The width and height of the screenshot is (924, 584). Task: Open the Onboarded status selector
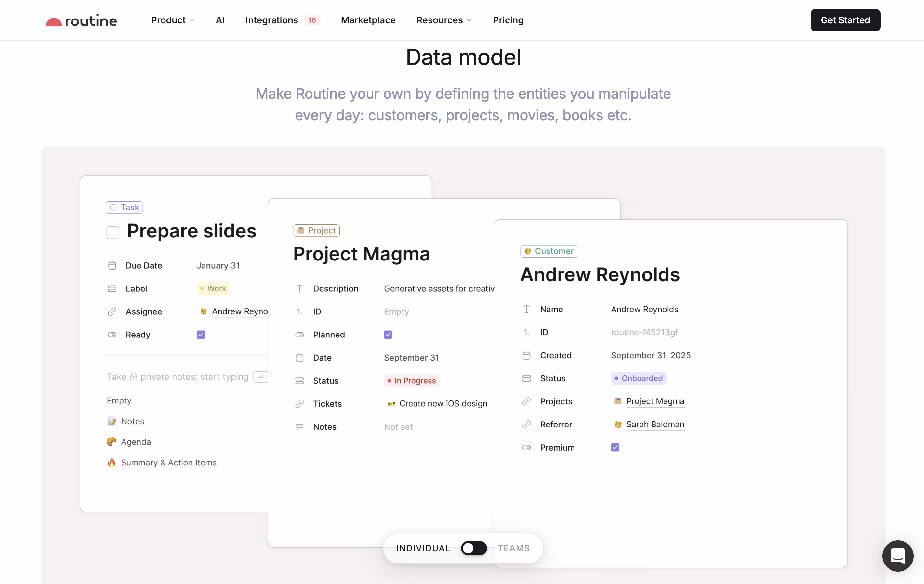coord(639,378)
